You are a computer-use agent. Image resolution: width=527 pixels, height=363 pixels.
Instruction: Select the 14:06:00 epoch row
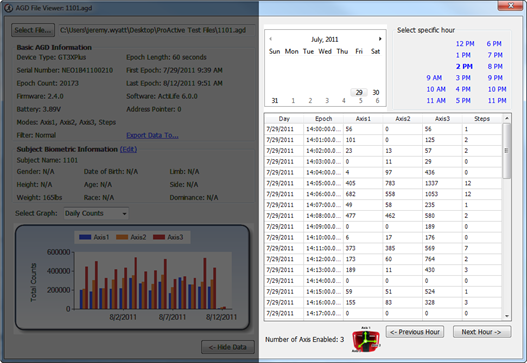tap(383, 194)
